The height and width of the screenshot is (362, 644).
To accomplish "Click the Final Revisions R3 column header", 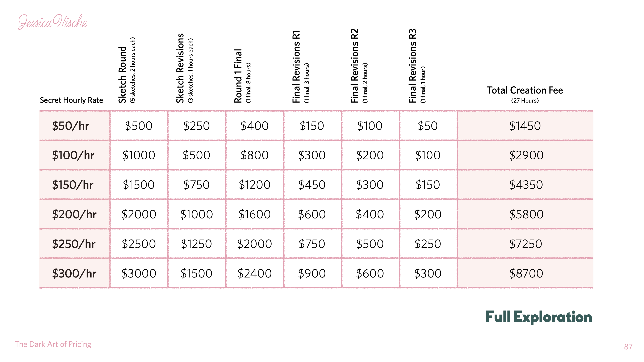I will (x=417, y=66).
